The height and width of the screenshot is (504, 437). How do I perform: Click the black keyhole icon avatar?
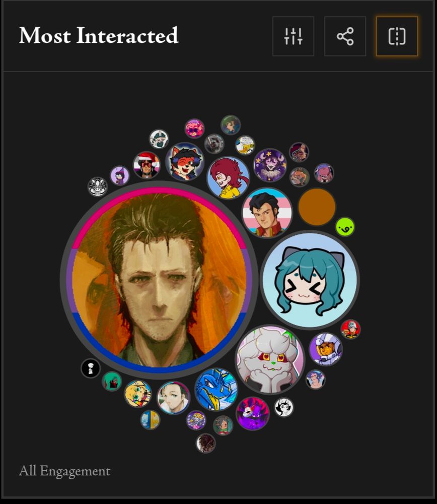(x=91, y=368)
